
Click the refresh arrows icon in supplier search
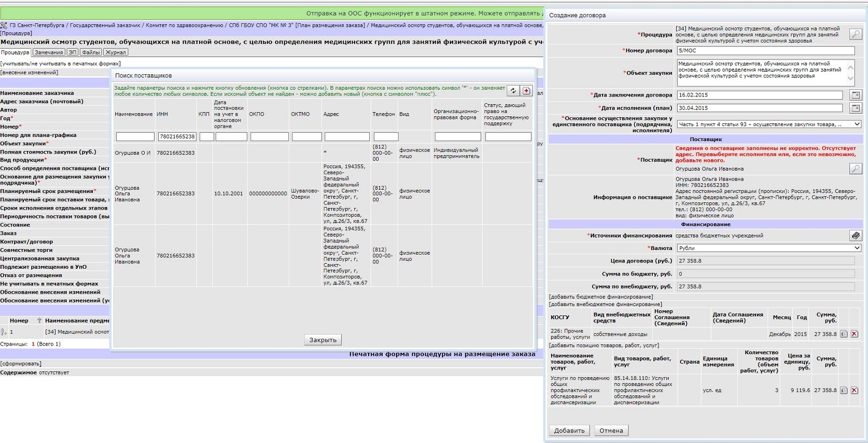tap(513, 91)
